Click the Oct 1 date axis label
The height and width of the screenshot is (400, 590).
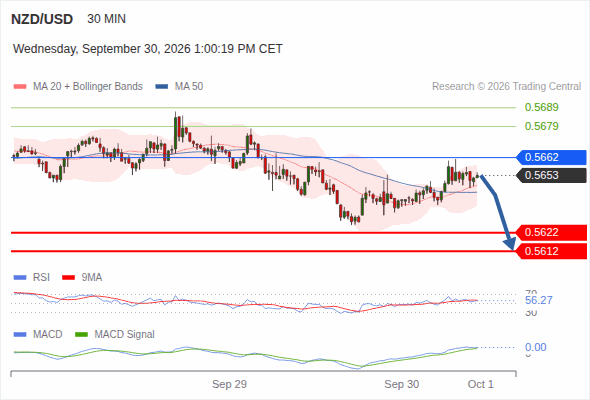pos(480,384)
